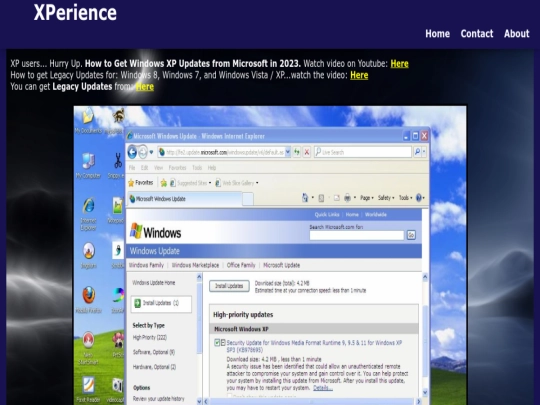Click the Foxit Reader desktop icon

pyautogui.click(x=89, y=389)
